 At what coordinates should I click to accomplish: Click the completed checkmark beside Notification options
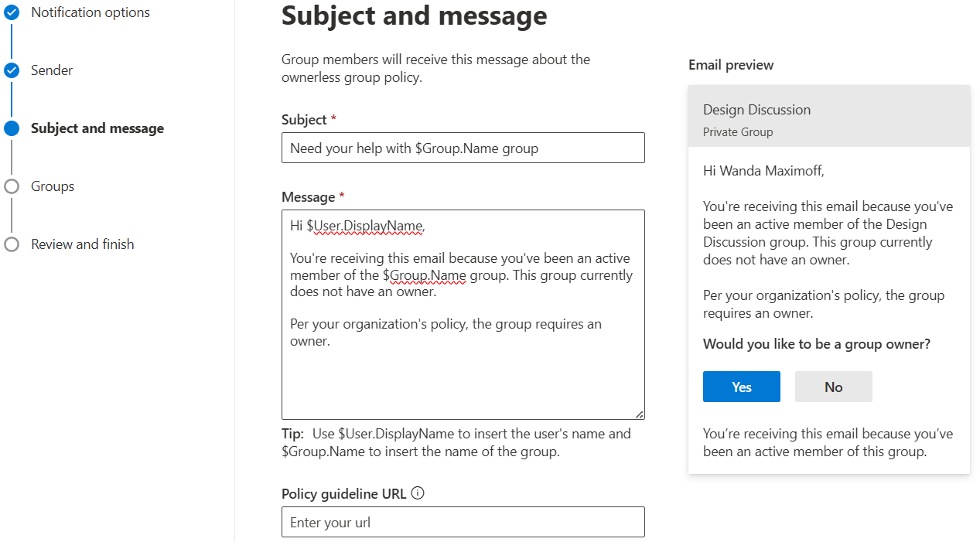click(x=12, y=12)
